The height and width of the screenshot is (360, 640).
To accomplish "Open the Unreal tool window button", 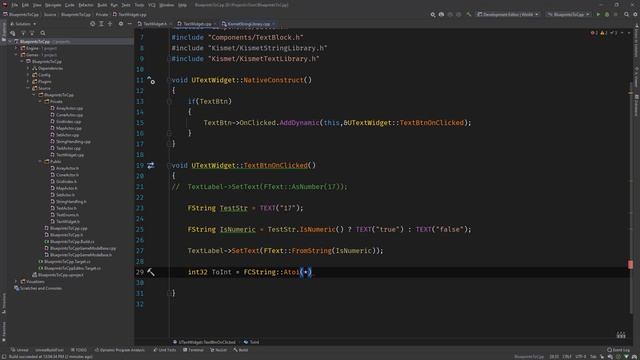I will 20,350.
